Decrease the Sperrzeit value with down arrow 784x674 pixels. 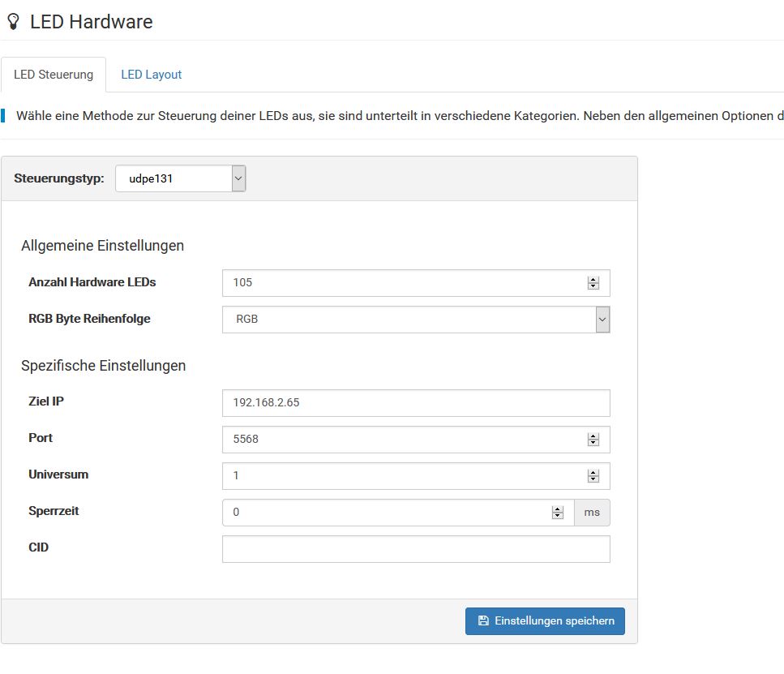point(558,516)
